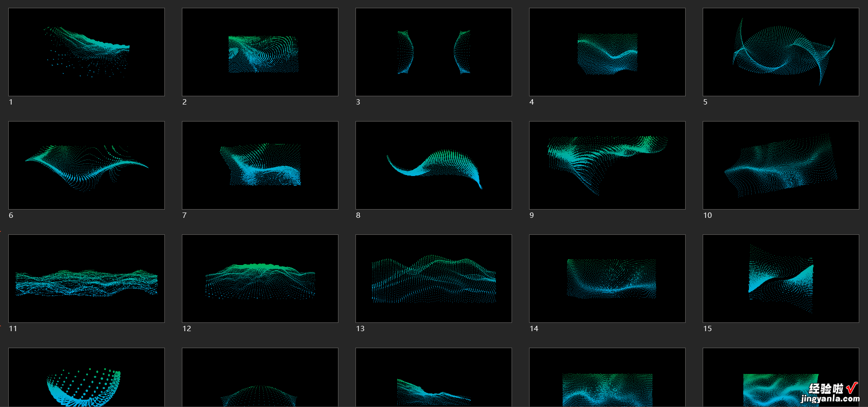Select slide 11 thumbnail
Image resolution: width=868 pixels, height=407 pixels.
tap(87, 279)
